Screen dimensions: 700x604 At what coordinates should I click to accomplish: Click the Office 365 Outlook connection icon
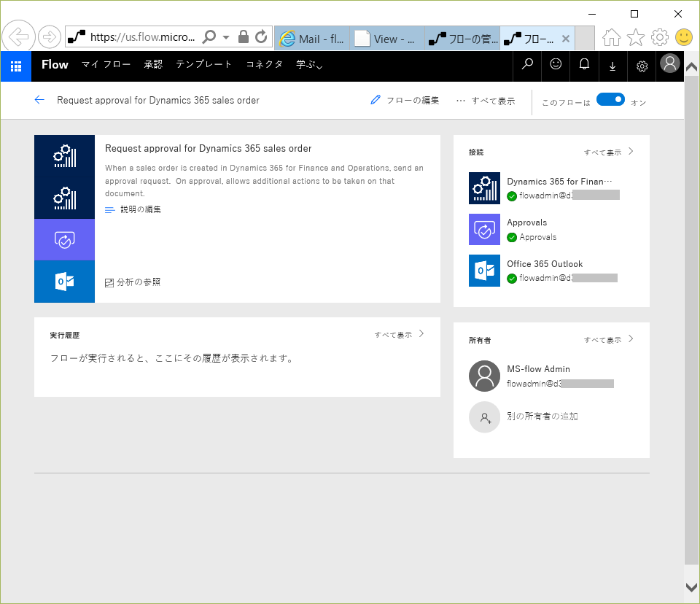[x=484, y=271]
